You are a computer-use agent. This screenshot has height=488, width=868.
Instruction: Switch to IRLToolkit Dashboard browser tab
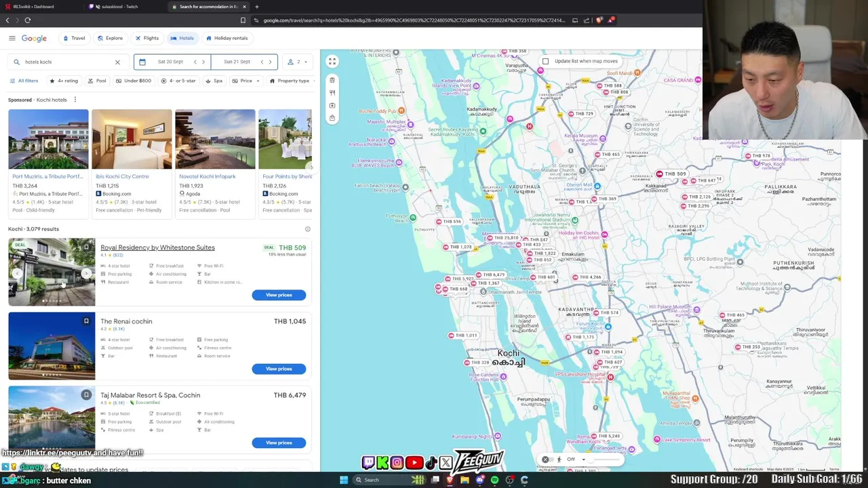tap(41, 7)
